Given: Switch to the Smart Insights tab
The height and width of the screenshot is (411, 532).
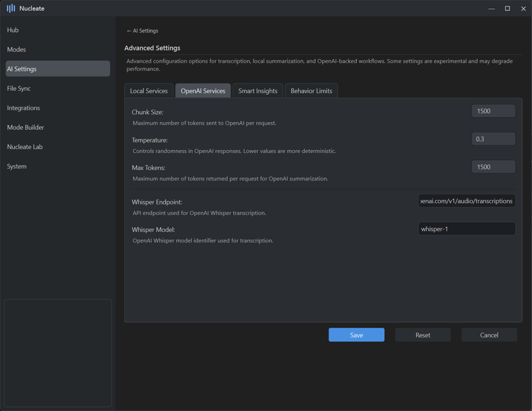Looking at the screenshot, I should [x=257, y=91].
